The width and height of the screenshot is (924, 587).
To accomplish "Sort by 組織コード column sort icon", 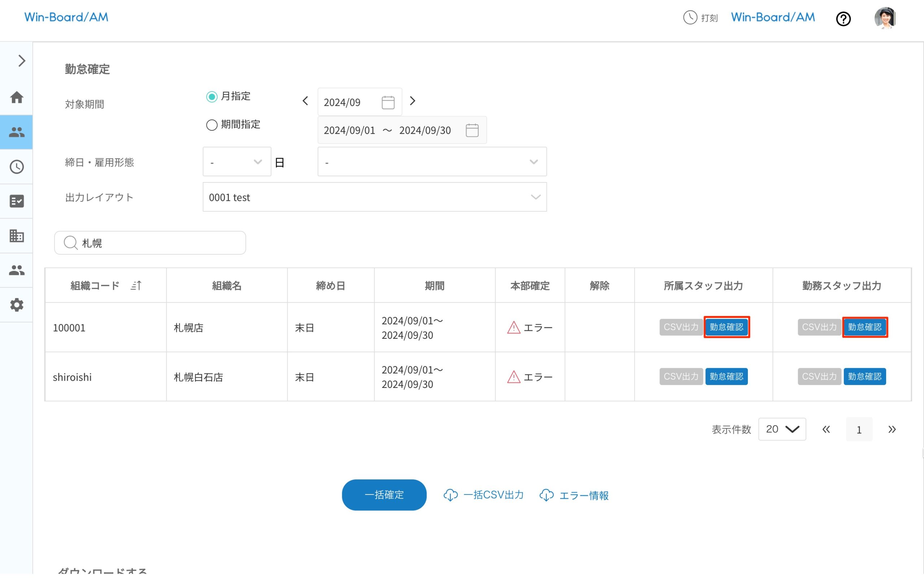I will point(136,285).
